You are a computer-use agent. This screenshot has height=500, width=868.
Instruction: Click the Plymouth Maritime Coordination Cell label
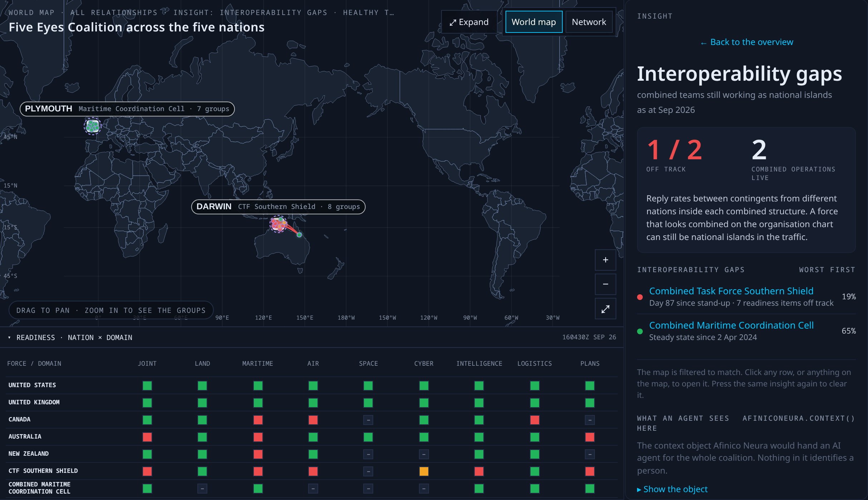point(127,109)
